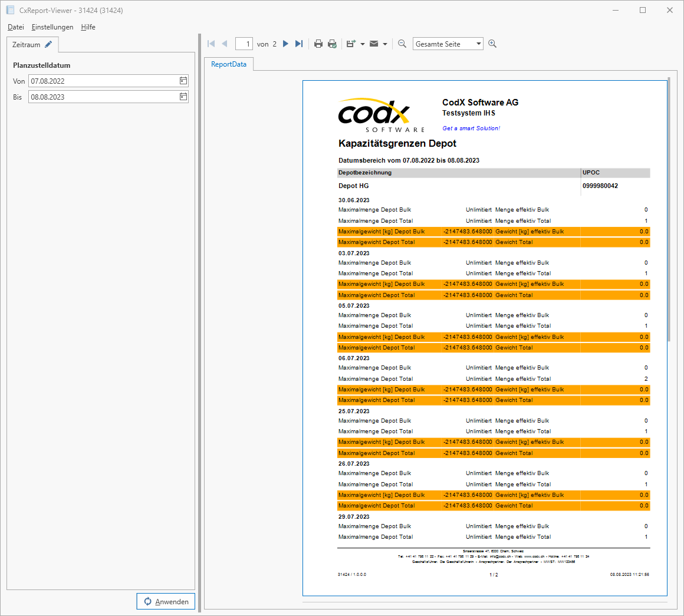
Task: Open the print dialog
Action: [x=318, y=43]
